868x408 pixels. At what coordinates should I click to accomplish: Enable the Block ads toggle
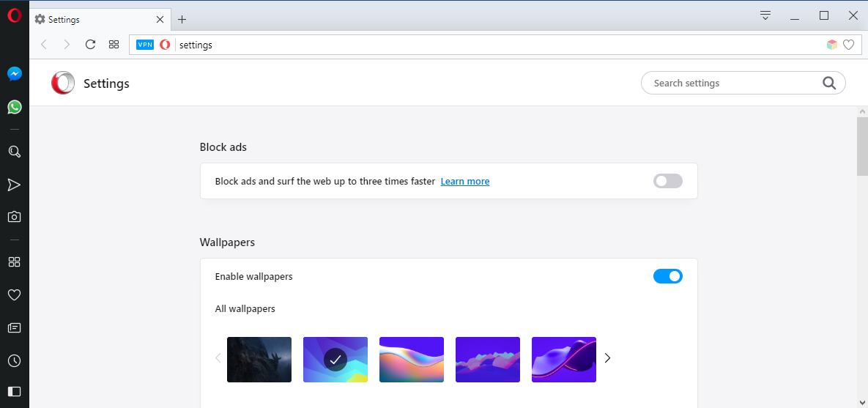[x=667, y=181]
